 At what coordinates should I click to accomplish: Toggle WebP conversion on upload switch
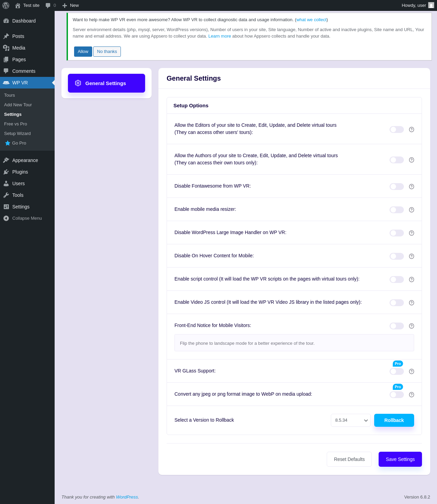click(397, 395)
